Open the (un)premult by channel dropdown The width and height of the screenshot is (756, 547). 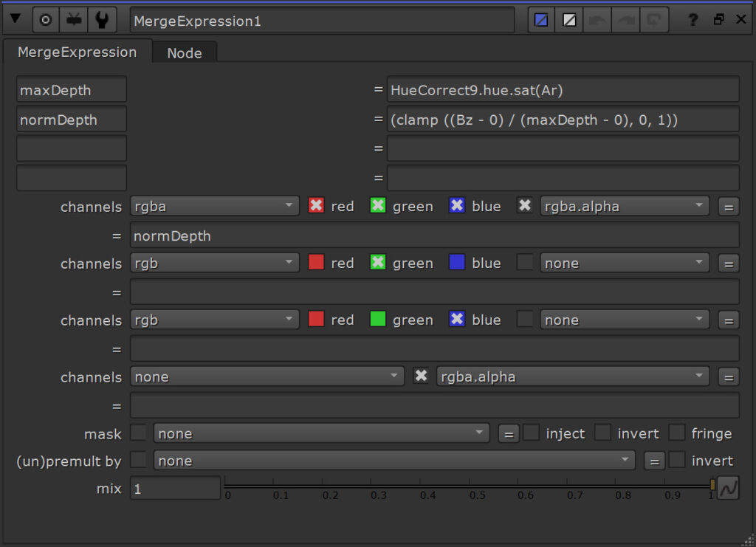pyautogui.click(x=394, y=460)
